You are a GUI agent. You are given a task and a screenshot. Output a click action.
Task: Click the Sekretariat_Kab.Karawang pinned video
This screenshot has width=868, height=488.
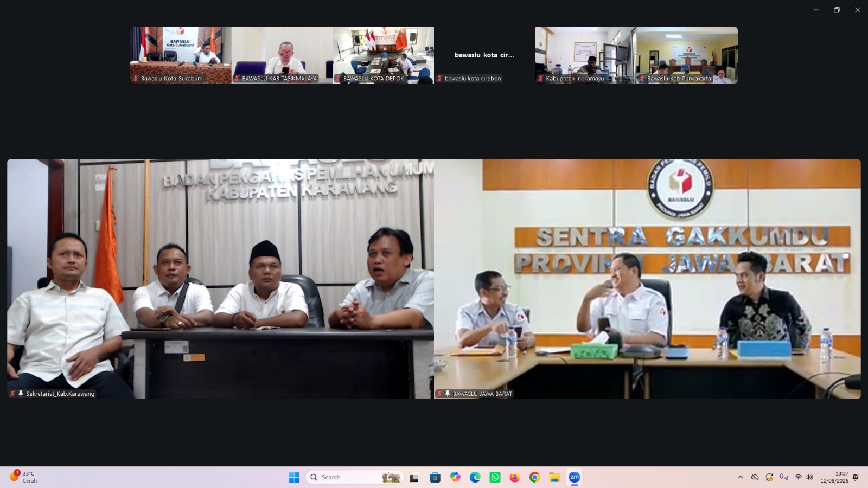220,279
